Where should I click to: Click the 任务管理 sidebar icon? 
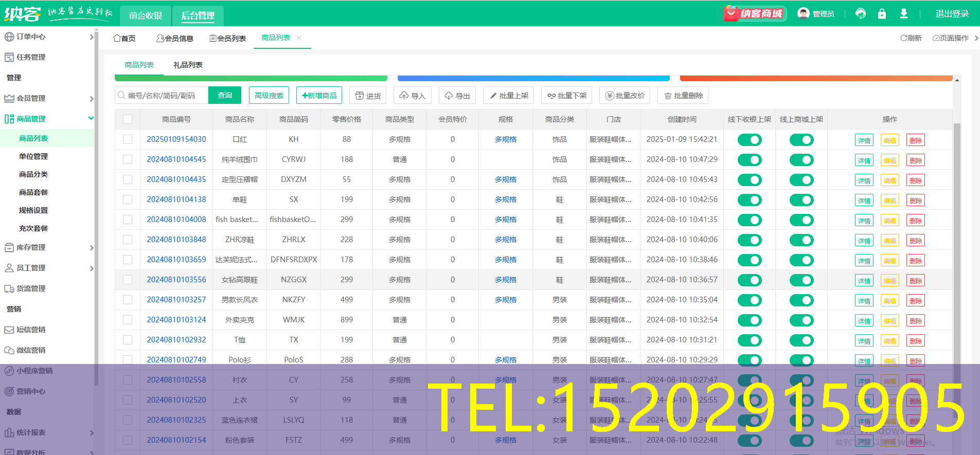(x=9, y=57)
